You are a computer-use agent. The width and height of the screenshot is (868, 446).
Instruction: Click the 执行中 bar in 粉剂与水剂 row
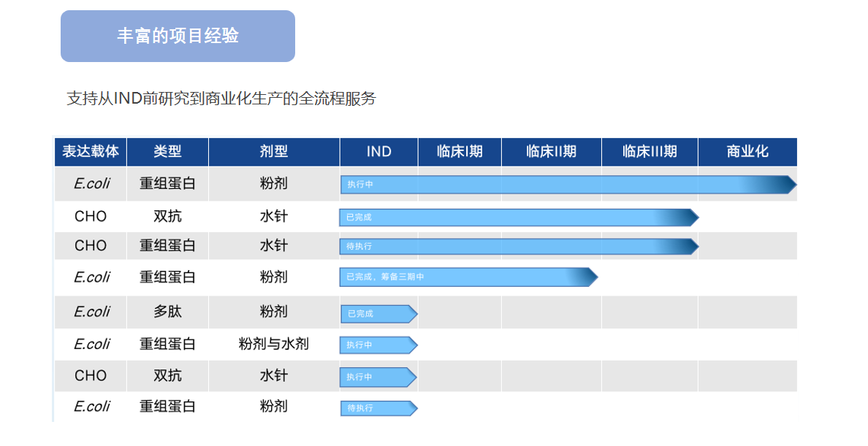pos(378,345)
